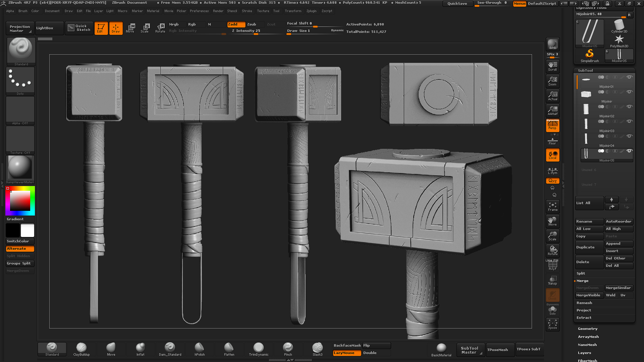
Task: Pick a color in the color picker square
Action: [x=20, y=200]
